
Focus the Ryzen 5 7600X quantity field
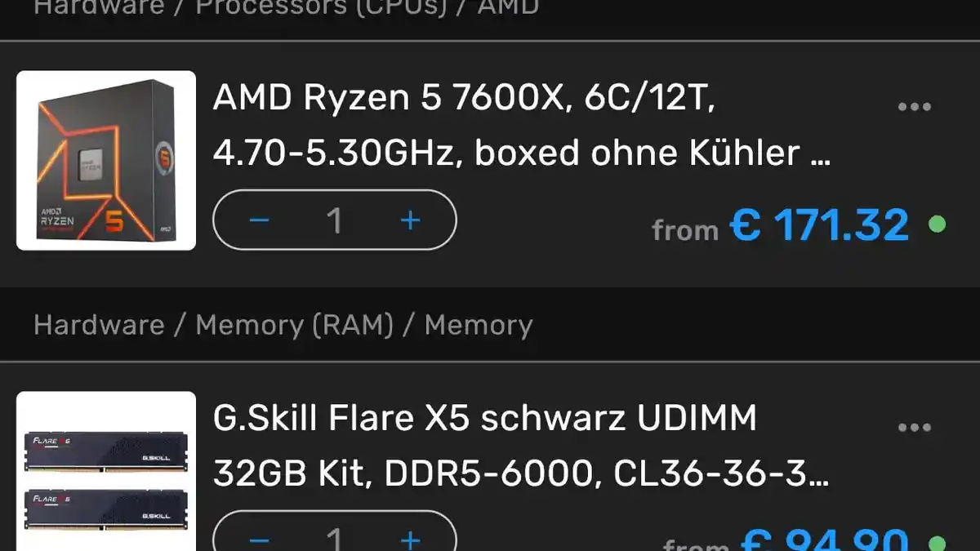tap(334, 220)
